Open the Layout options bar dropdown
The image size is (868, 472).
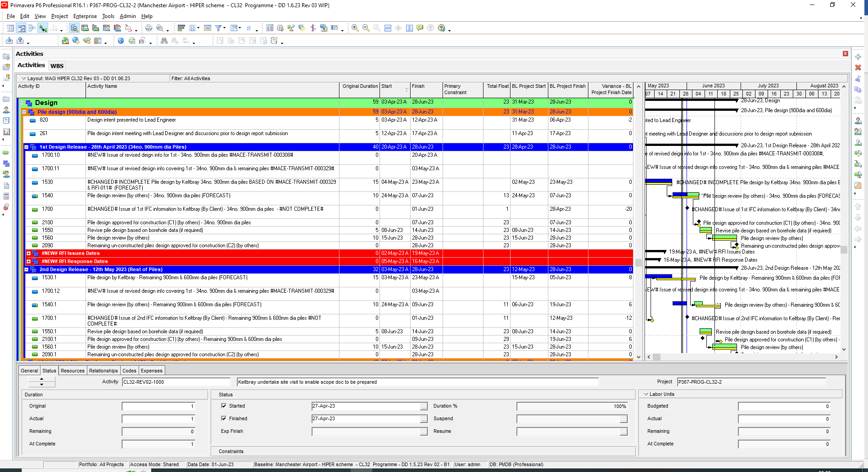[x=24, y=78]
